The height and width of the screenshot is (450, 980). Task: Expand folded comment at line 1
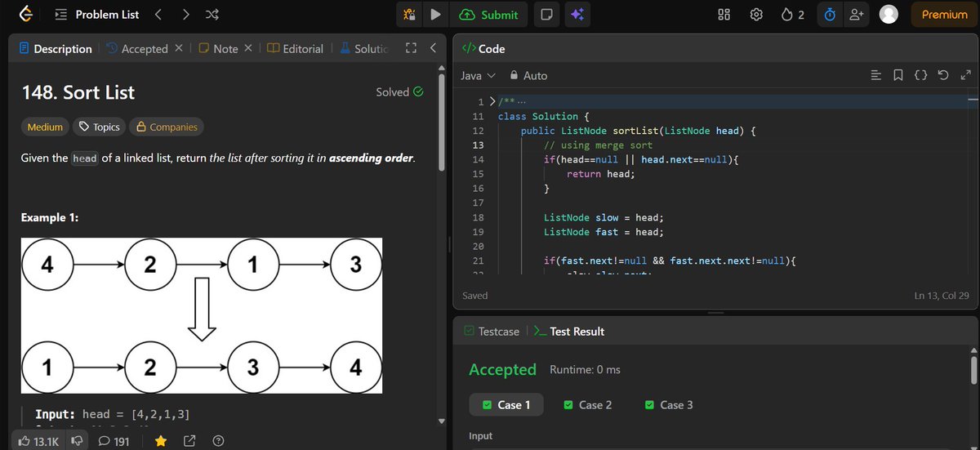pyautogui.click(x=492, y=101)
